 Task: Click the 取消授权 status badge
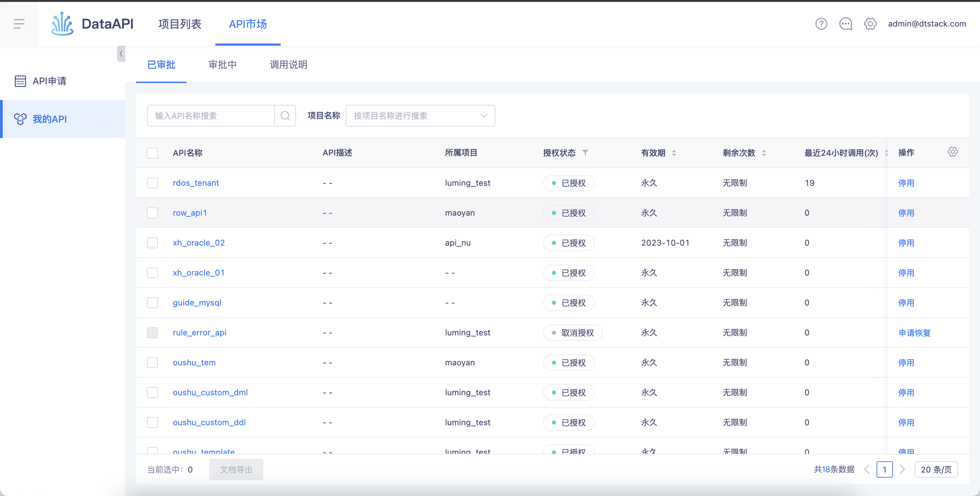573,333
